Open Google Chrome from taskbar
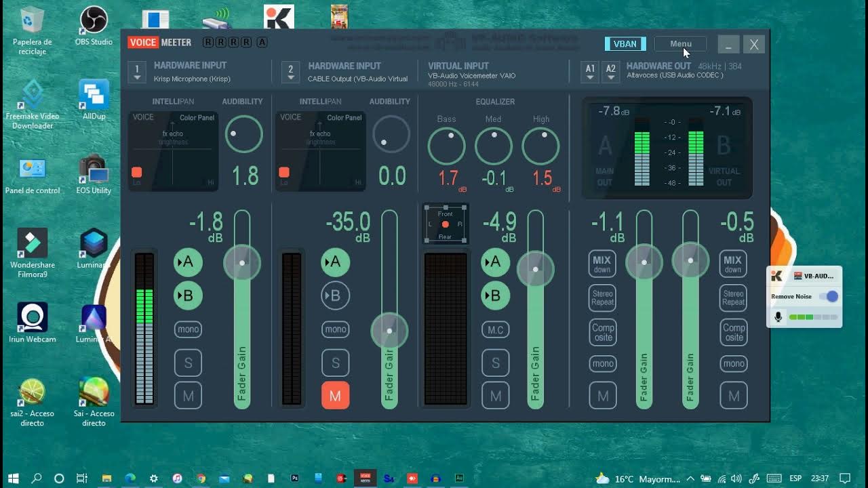The height and width of the screenshot is (488, 868). pyautogui.click(x=201, y=478)
